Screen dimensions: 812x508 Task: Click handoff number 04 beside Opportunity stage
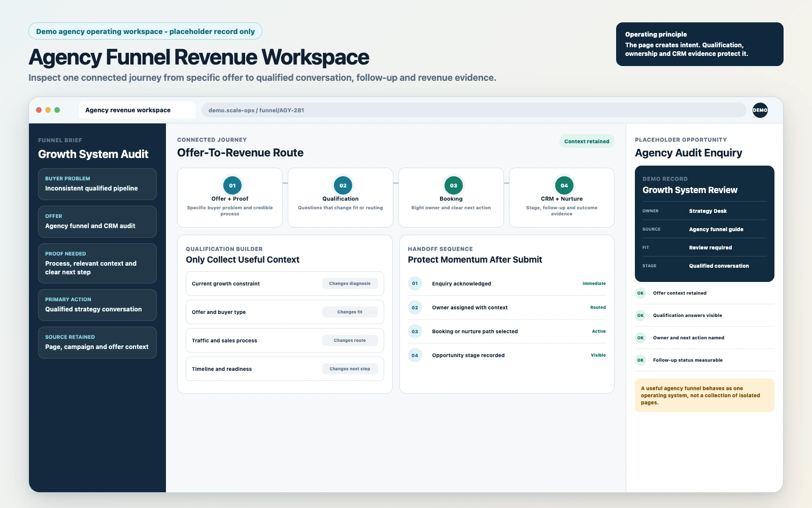pos(415,355)
